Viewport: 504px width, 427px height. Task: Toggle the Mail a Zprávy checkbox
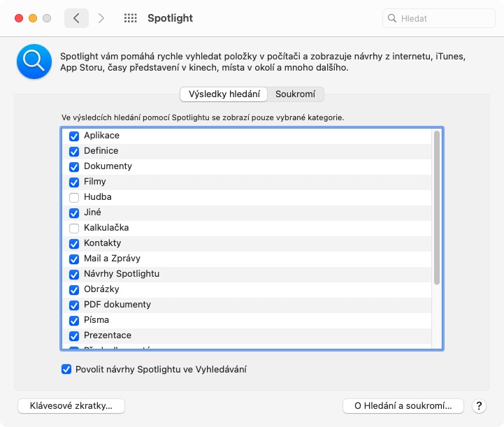tap(74, 259)
